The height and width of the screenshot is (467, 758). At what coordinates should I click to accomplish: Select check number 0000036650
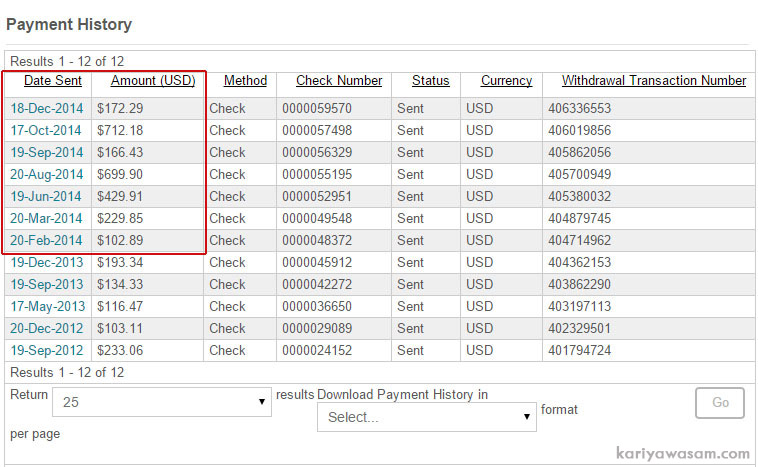pos(317,306)
